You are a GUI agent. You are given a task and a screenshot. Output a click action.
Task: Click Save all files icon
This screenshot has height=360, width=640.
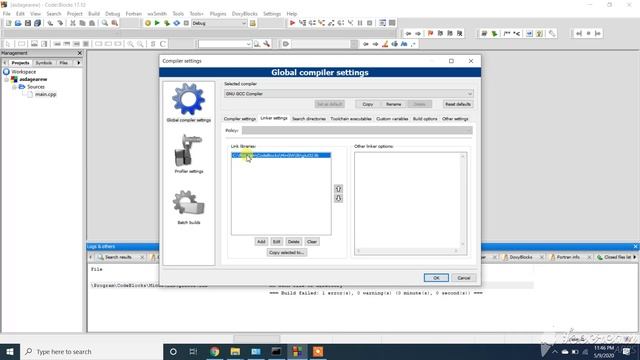38,23
